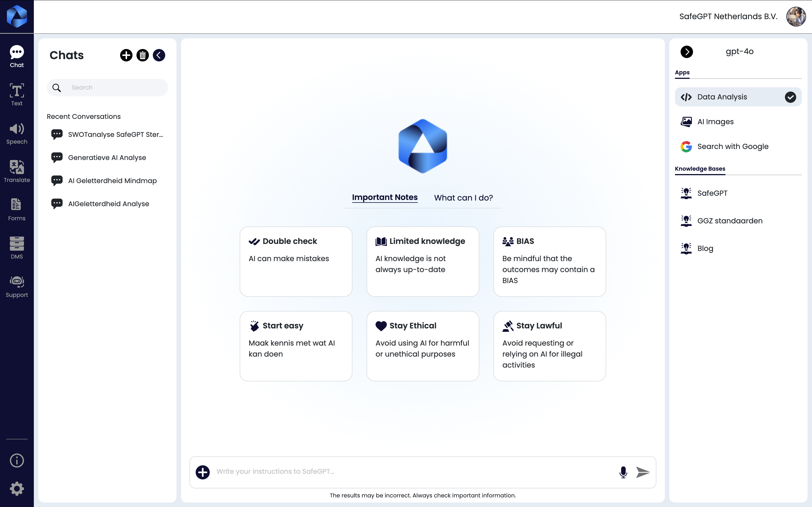812x507 pixels.
Task: Disable the Data Analysis app checkmark
Action: coord(790,97)
